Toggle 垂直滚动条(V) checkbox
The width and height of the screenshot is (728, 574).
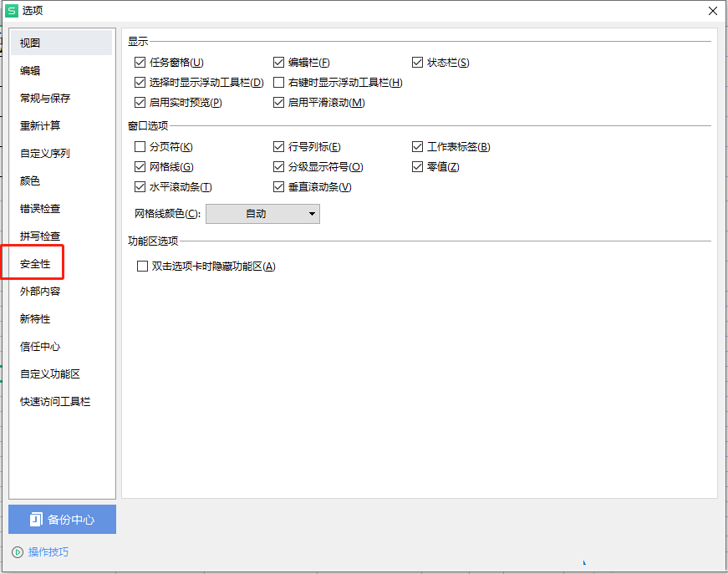click(278, 186)
